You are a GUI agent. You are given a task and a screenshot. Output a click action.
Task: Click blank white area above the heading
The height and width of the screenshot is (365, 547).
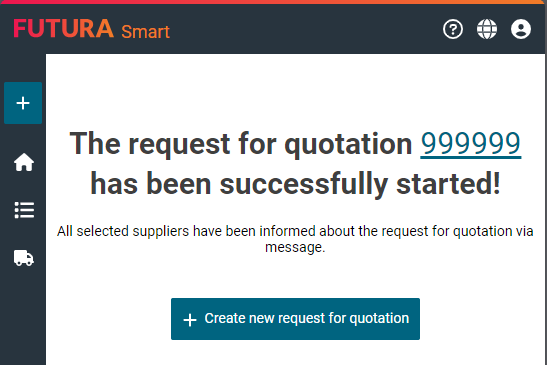tap(295, 89)
